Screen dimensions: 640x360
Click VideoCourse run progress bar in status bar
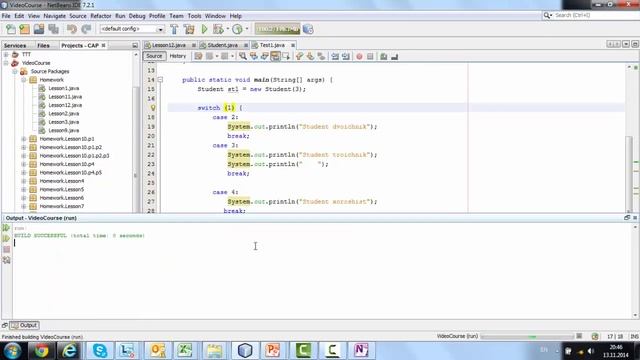527,337
